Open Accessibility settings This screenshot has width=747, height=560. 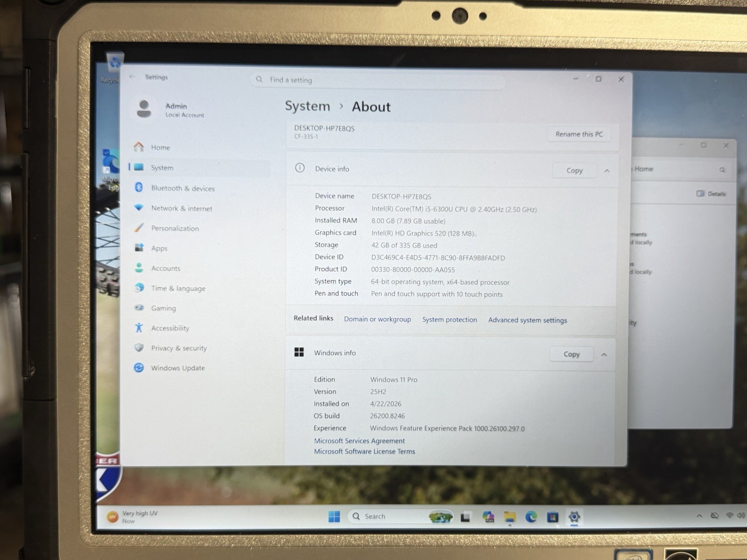170,328
